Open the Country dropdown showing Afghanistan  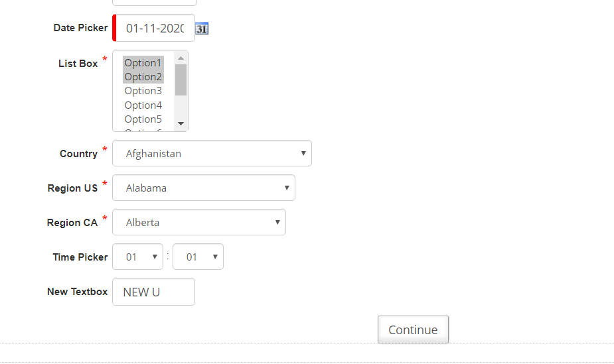point(212,153)
